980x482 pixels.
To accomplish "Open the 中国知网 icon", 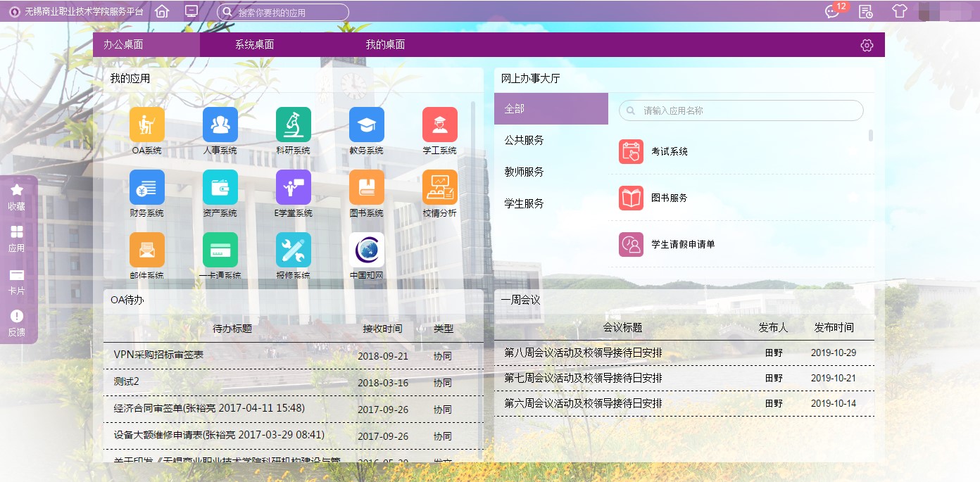I will click(x=366, y=250).
